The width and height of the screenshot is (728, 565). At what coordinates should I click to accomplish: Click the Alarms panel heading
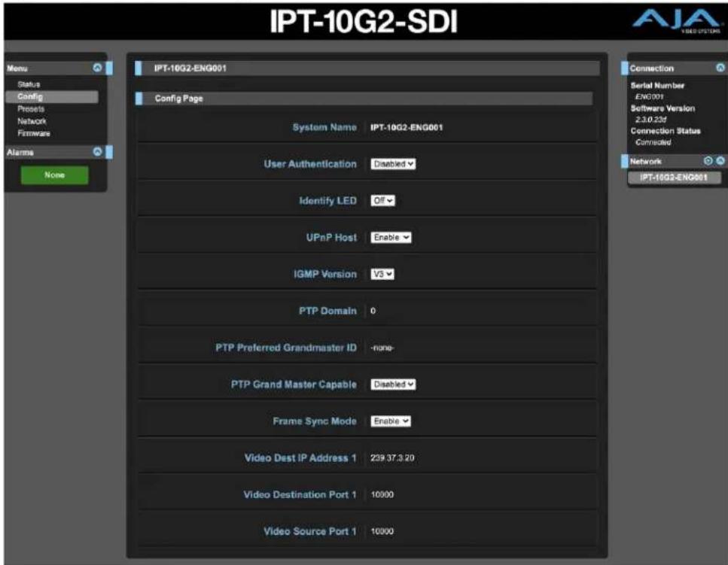20,152
